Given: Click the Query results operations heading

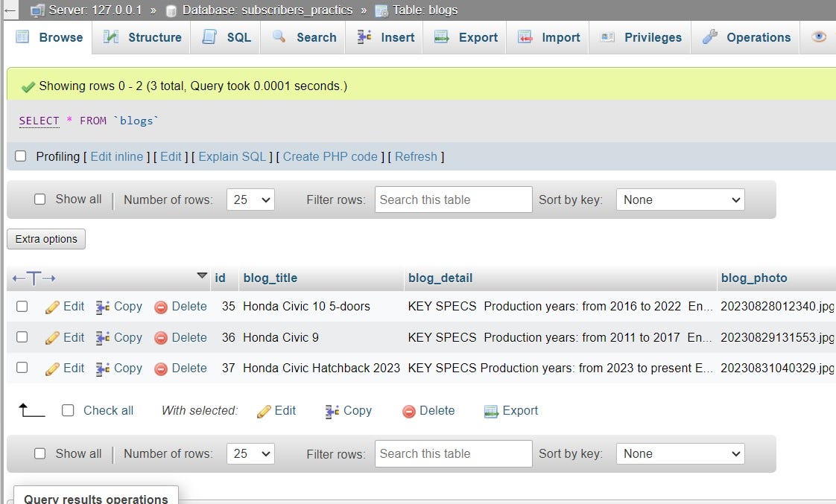Looking at the screenshot, I should 96,499.
